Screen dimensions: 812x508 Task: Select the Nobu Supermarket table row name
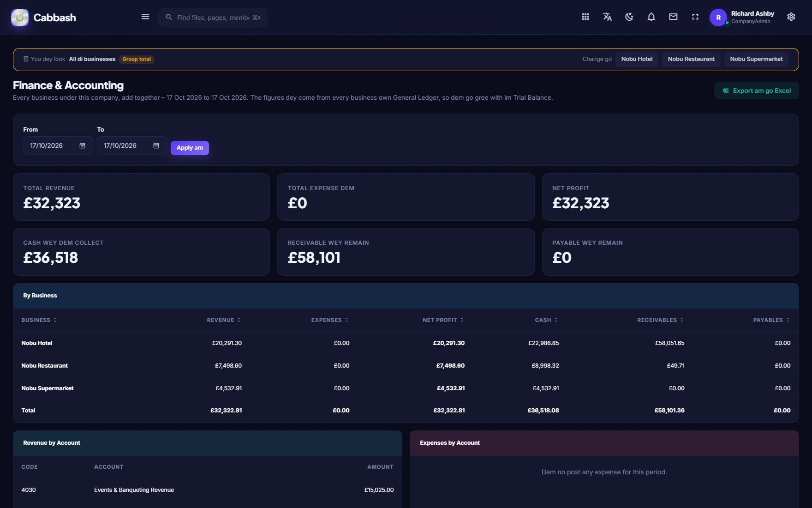[x=48, y=388]
